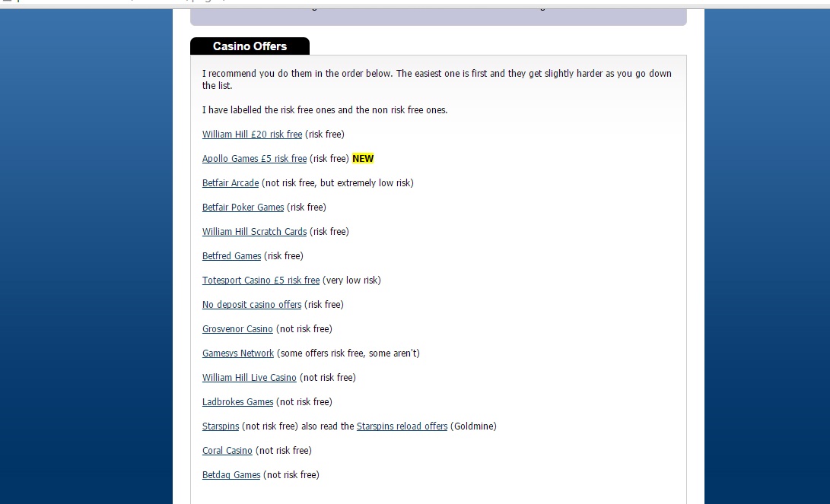
Task: Open the William Hill Live Casino link
Action: pos(249,378)
